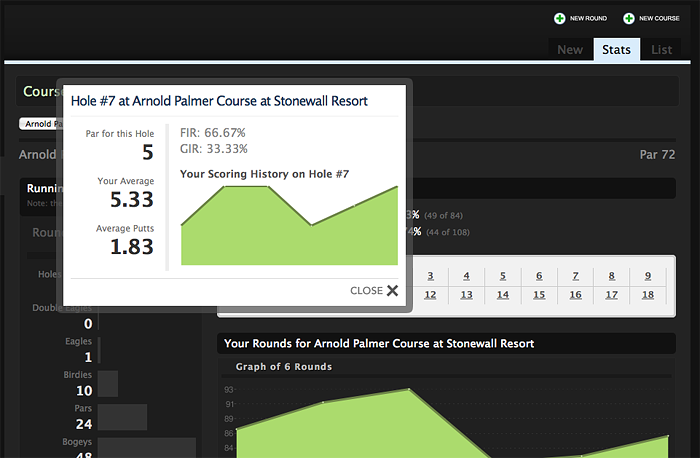Switch to the New tab

(x=570, y=50)
